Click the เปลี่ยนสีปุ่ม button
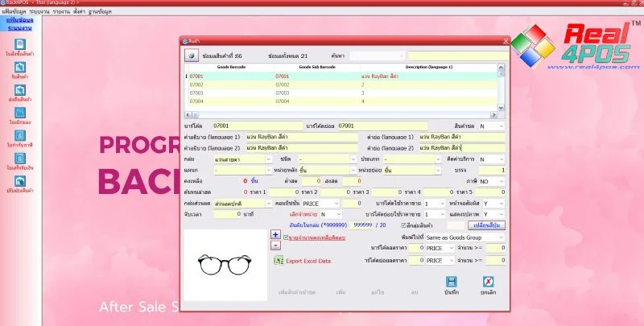Image resolution: width=644 pixels, height=326 pixels. click(485, 225)
